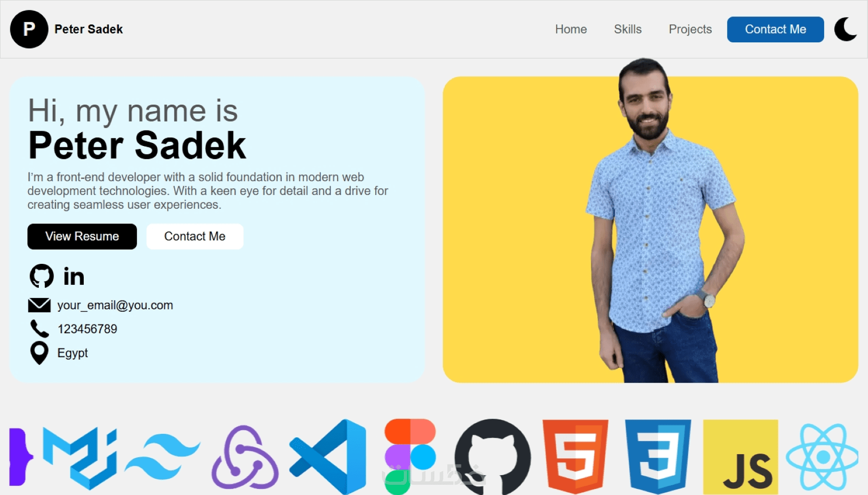Click the Peter Sadek header brand name
Screen dimensions: 868x495
(x=89, y=29)
